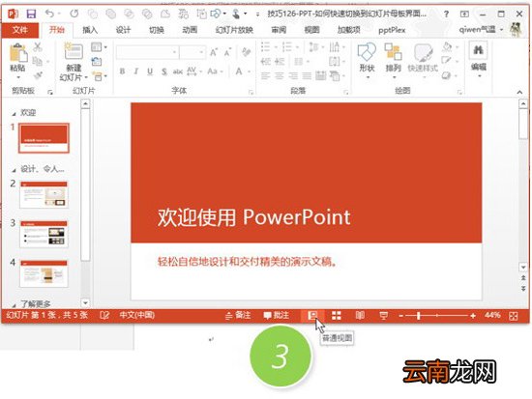Switch to Animations ribbon tab

coord(190,30)
